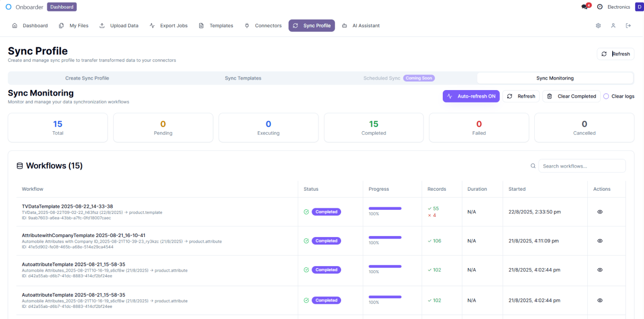Go to Export Jobs in navigation

coord(169,26)
